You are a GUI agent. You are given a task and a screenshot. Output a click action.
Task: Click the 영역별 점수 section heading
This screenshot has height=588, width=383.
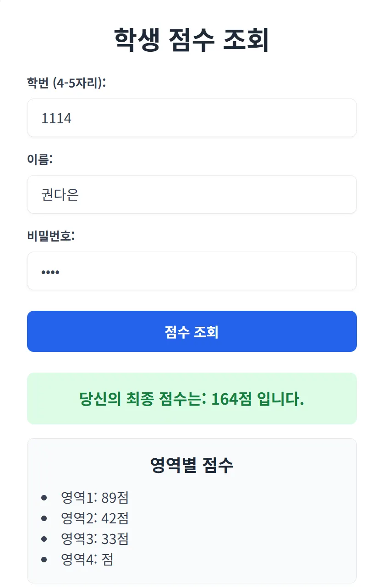[x=192, y=466]
